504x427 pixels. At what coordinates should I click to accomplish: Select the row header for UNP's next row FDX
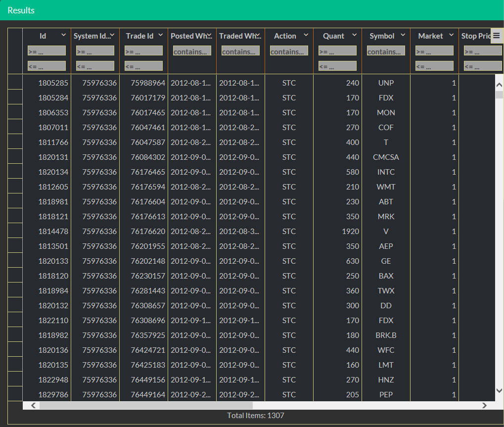coord(15,97)
